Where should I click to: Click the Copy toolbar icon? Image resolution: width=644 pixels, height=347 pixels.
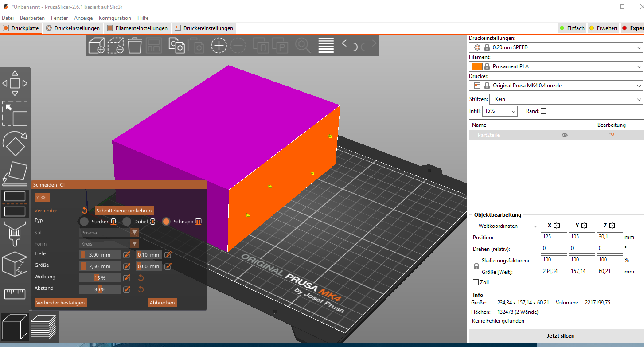click(x=176, y=45)
